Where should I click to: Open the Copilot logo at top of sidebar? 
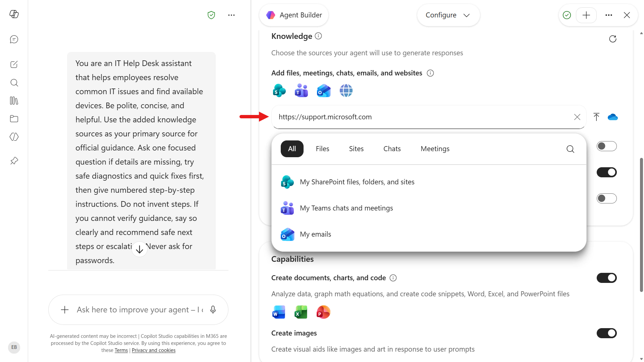pos(14,14)
